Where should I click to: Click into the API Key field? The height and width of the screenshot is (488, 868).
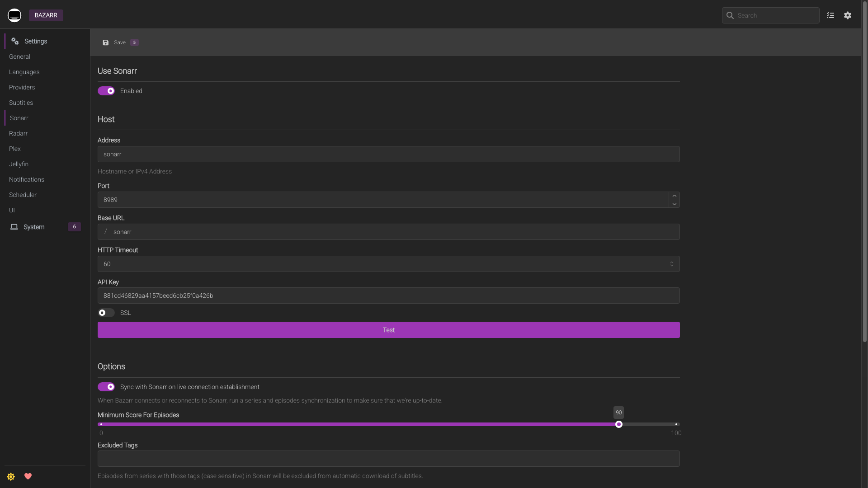tap(389, 296)
